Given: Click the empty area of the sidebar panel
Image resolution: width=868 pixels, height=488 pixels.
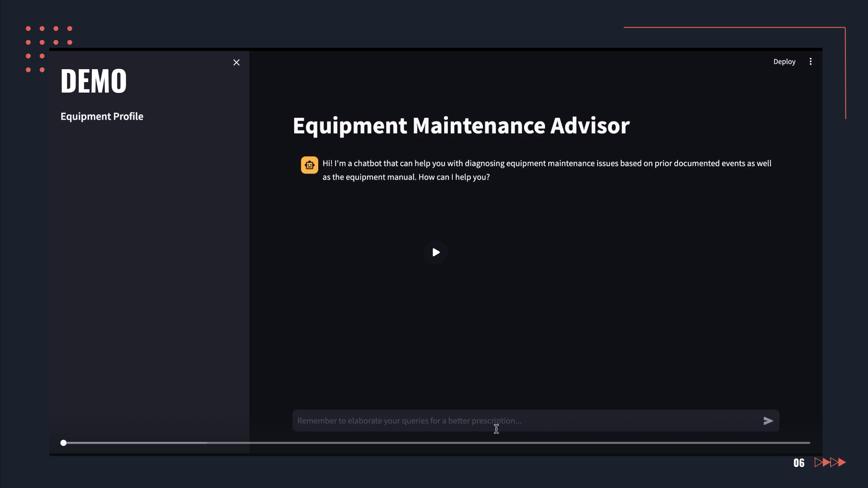Looking at the screenshot, I should tap(149, 271).
